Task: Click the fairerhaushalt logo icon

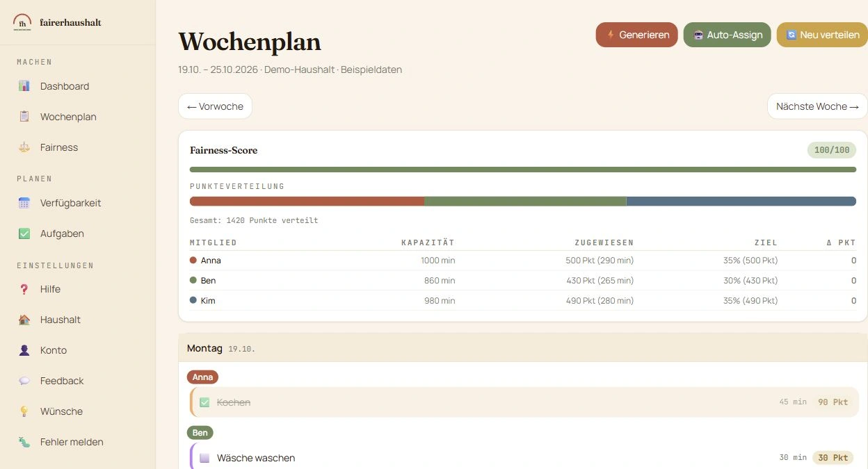Action: 22,22
